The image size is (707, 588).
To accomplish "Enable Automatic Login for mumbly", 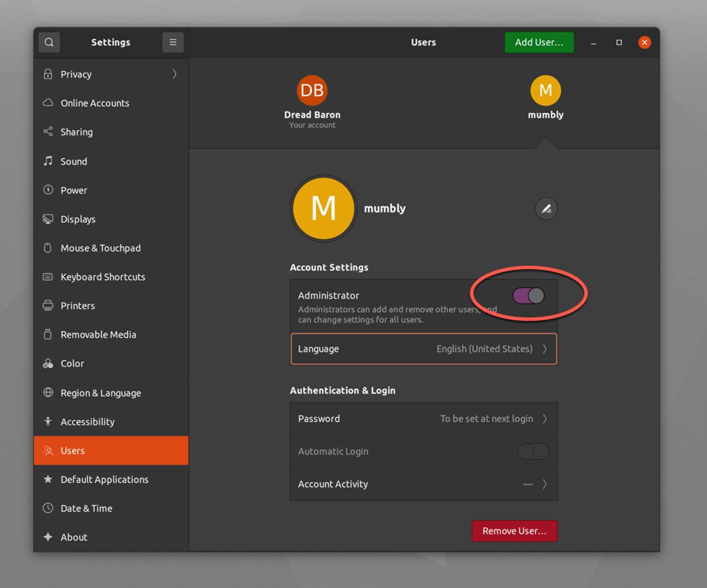I will [x=533, y=451].
